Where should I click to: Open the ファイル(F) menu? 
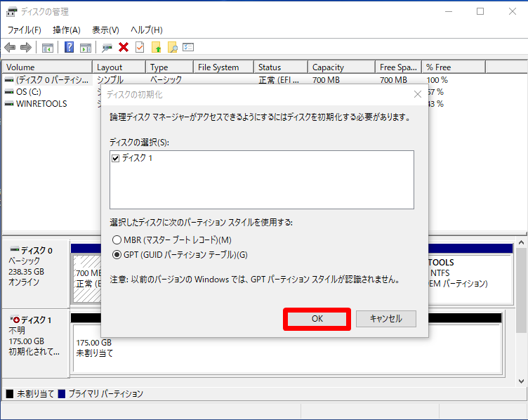click(x=24, y=30)
